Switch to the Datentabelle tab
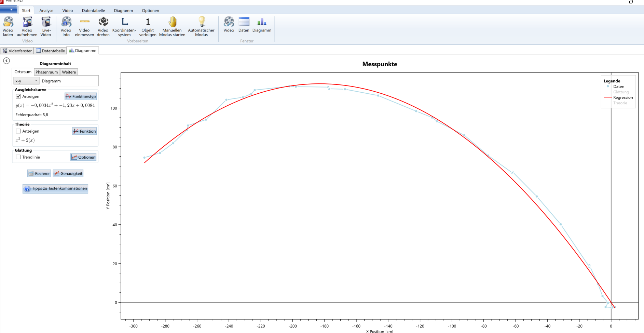Viewport: 644px width, 333px height. point(51,51)
